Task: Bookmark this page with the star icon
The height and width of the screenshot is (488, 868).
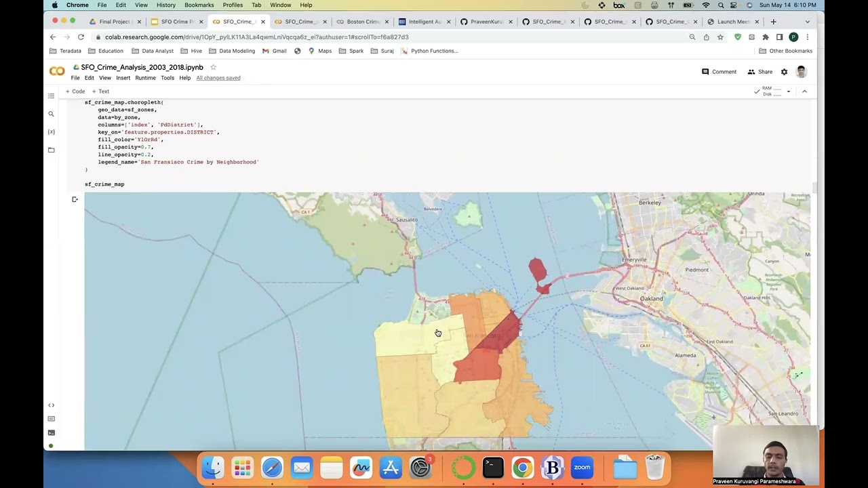Action: coord(720,37)
